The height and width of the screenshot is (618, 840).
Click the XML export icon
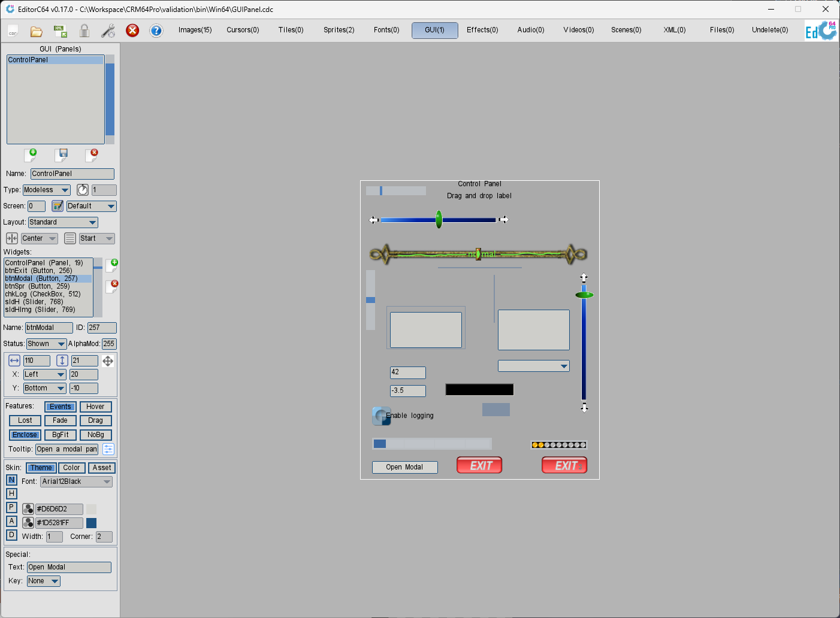[61, 31]
